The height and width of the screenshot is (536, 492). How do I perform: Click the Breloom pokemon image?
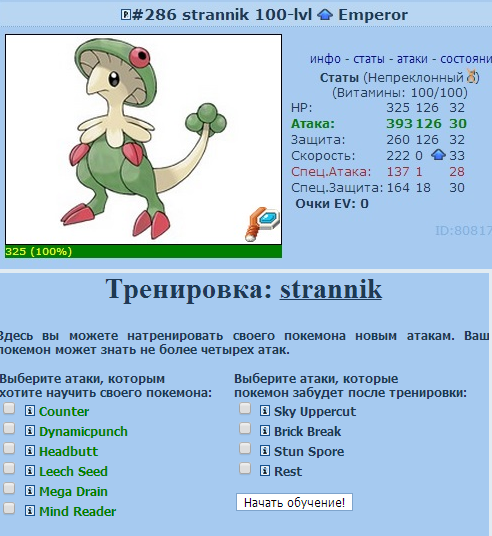point(143,139)
